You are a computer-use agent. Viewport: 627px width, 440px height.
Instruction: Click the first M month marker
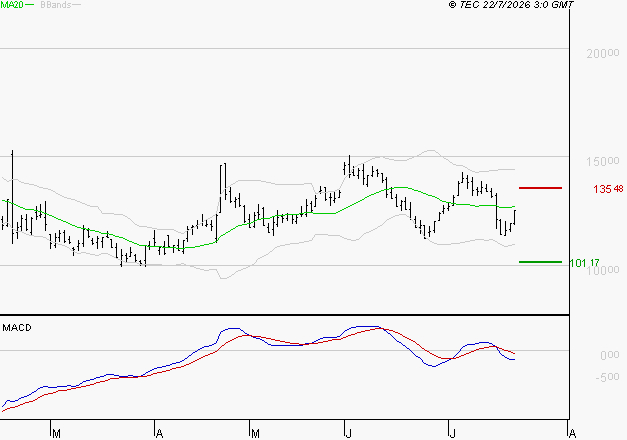point(56,433)
